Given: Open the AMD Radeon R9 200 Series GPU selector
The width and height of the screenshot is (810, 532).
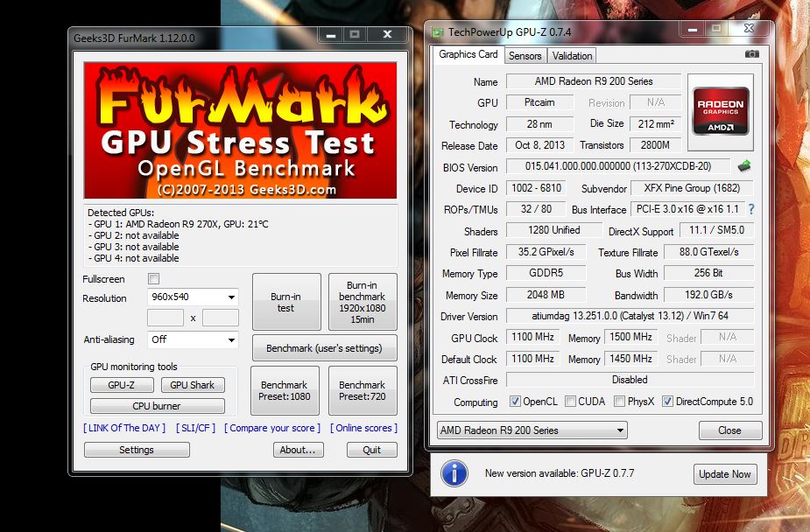Looking at the screenshot, I should pyautogui.click(x=532, y=430).
